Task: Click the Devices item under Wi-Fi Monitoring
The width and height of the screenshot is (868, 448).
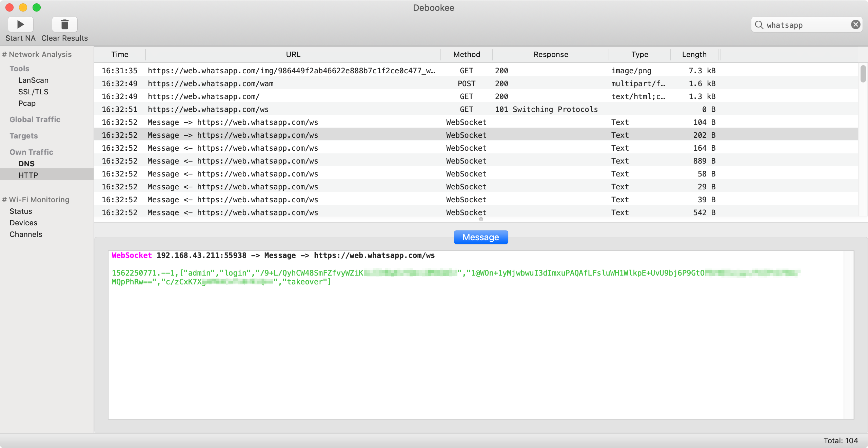Action: [23, 222]
